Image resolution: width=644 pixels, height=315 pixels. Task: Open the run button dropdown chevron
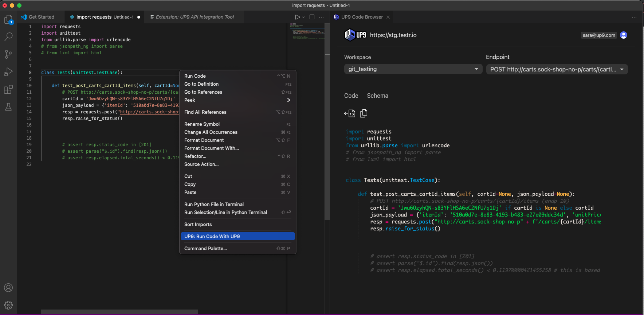[303, 17]
